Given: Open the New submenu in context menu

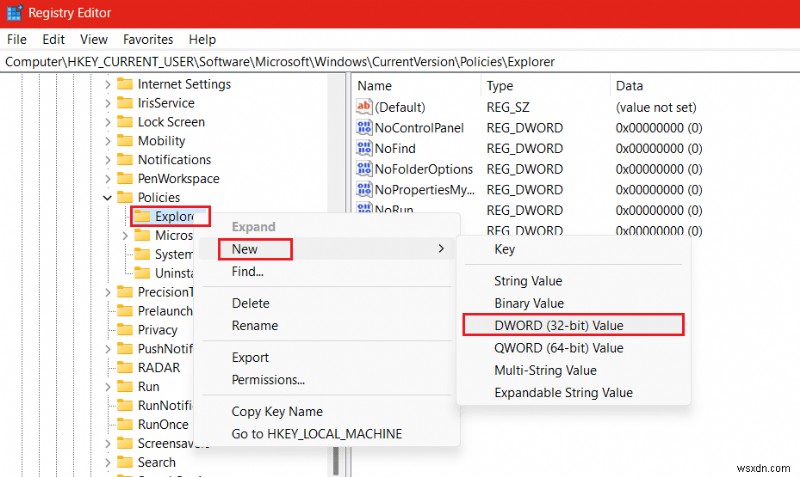Looking at the screenshot, I should tap(327, 249).
